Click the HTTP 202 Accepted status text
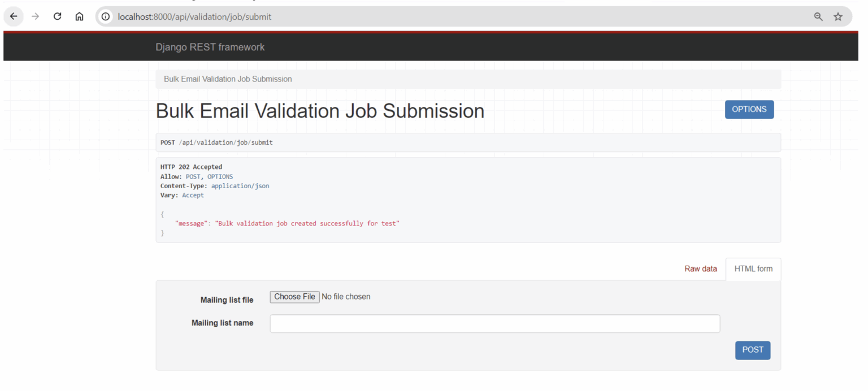 pos(191,167)
